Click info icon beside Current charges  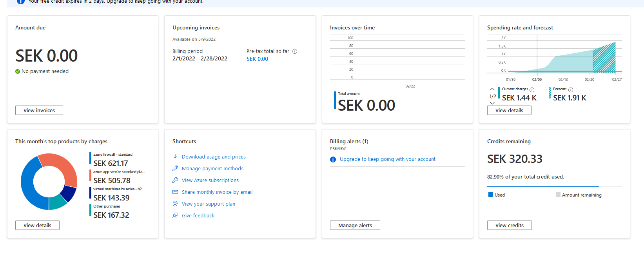(532, 89)
